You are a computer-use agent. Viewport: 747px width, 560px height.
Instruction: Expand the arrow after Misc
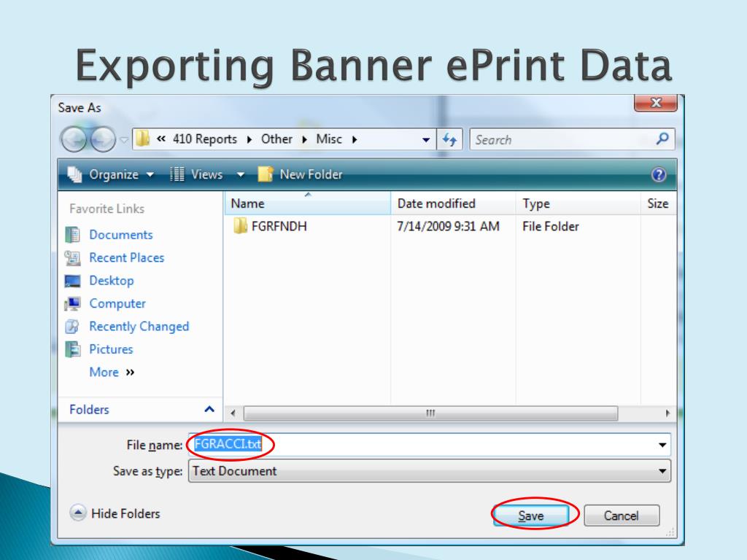[x=355, y=139]
